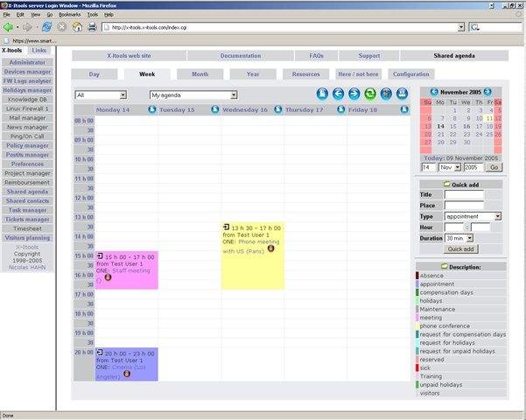The image size is (526, 420).
Task: Click the day field showing 14
Action: (428, 167)
